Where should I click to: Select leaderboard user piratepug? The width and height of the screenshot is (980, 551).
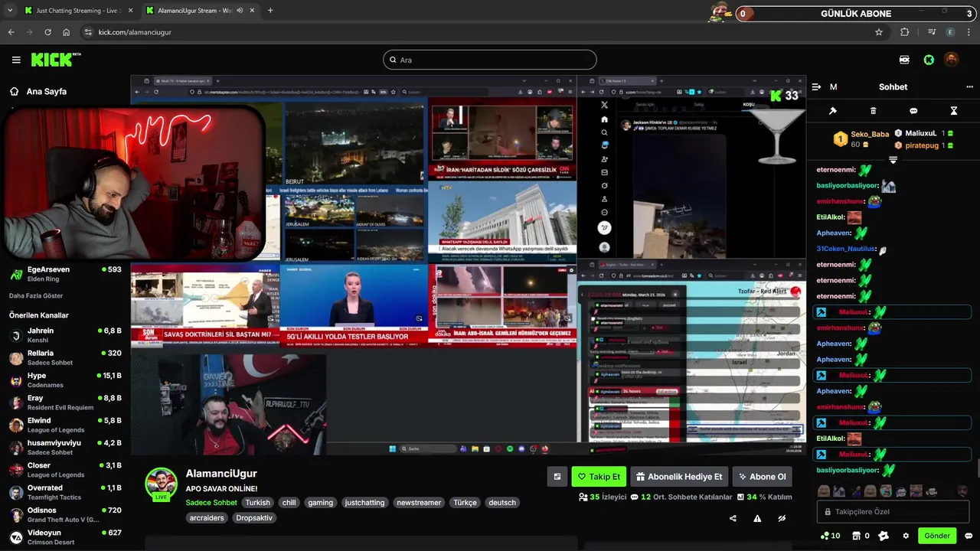pos(923,145)
